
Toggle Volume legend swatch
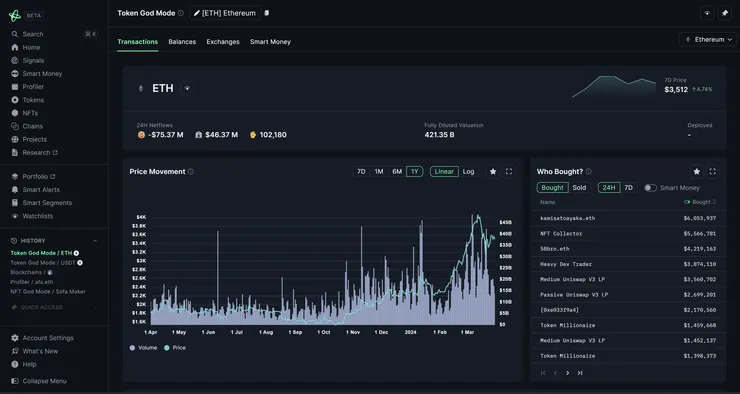tap(132, 348)
